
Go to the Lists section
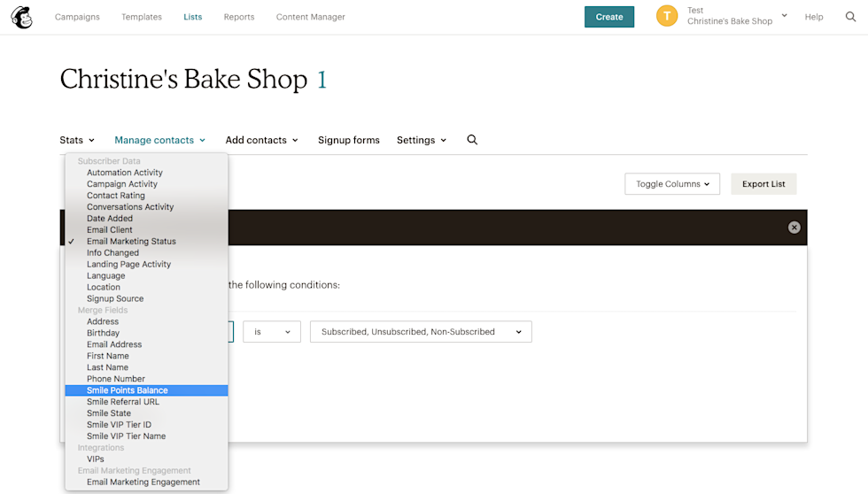193,17
